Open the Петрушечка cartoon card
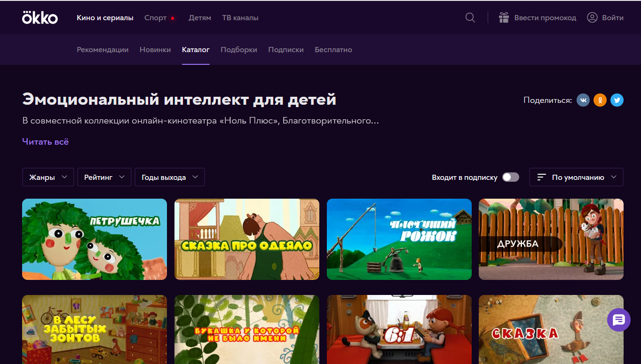This screenshot has width=641, height=364. click(x=95, y=239)
